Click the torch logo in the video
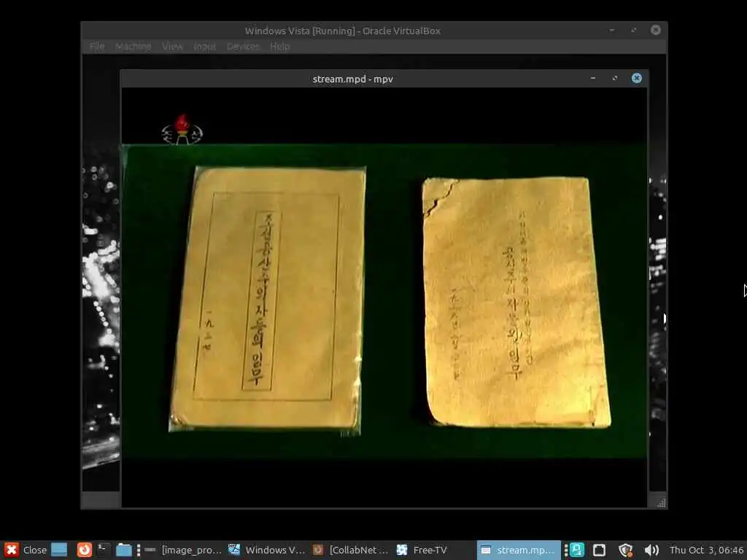Image resolution: width=747 pixels, height=560 pixels. pyautogui.click(x=182, y=129)
